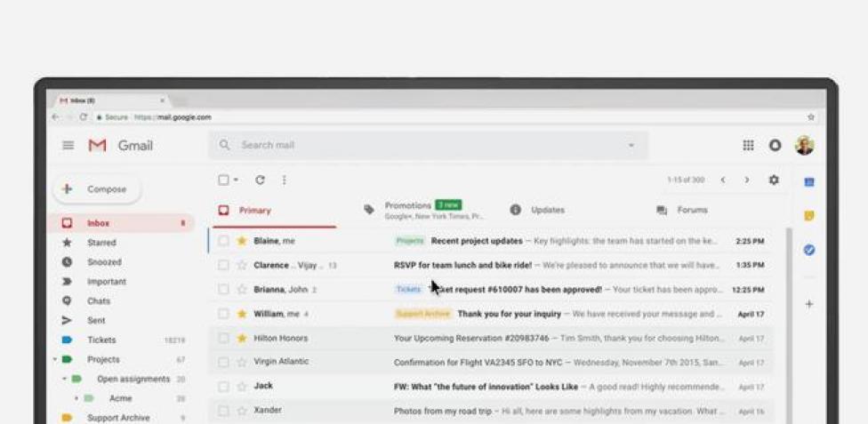868x424 pixels.
Task: Star the Clarence email
Action: 241,265
